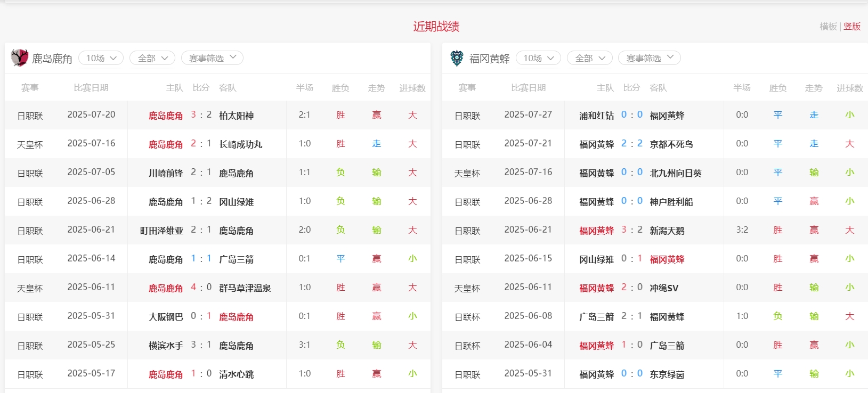This screenshot has width=868, height=393.
Task: Select 浦和红钻 in Fukuoka's results
Action: [x=596, y=116]
